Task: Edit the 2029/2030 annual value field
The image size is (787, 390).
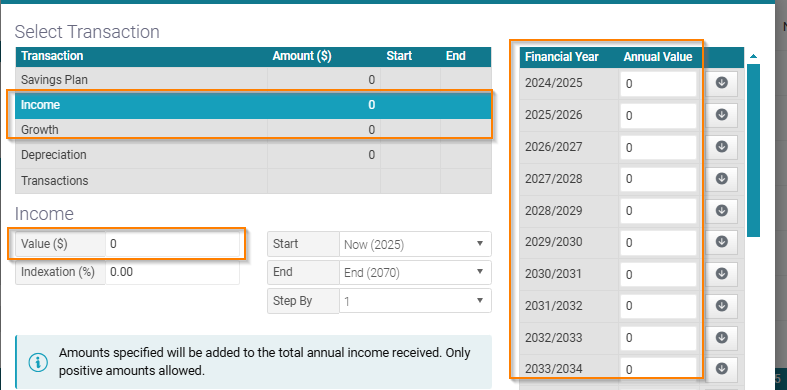Action: (x=658, y=242)
